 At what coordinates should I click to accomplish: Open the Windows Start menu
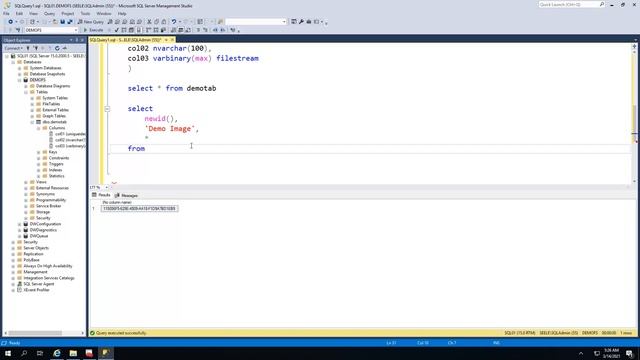click(8, 353)
